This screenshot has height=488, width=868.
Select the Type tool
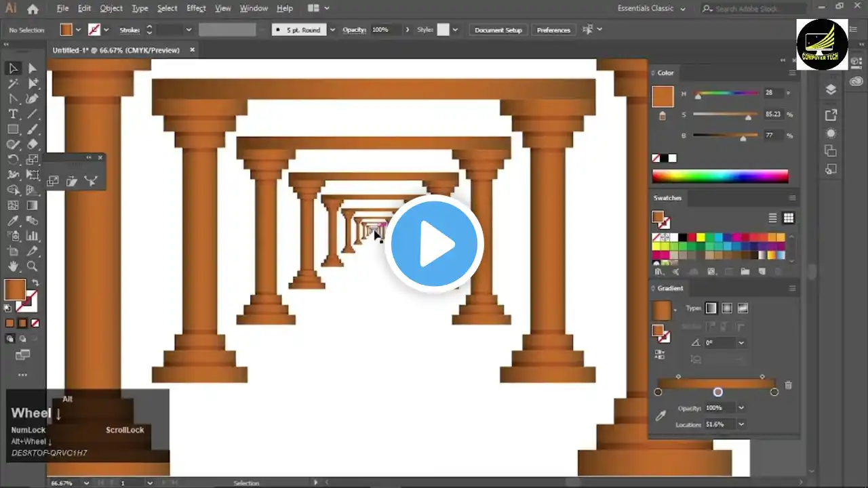[13, 114]
